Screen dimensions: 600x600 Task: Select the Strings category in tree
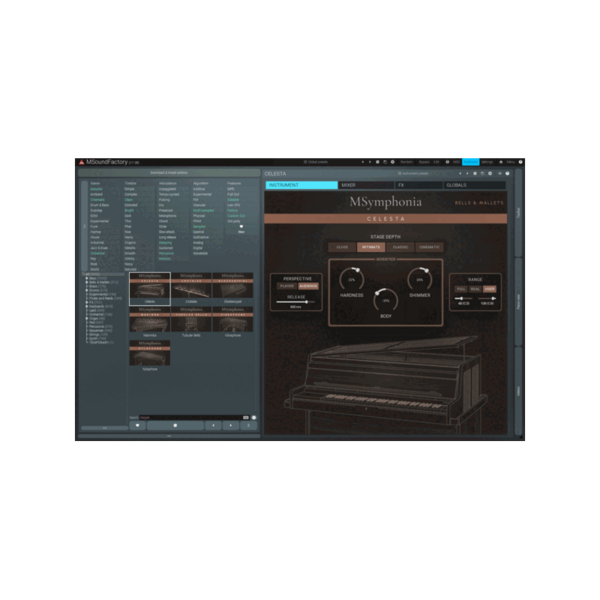pyautogui.click(x=98, y=334)
